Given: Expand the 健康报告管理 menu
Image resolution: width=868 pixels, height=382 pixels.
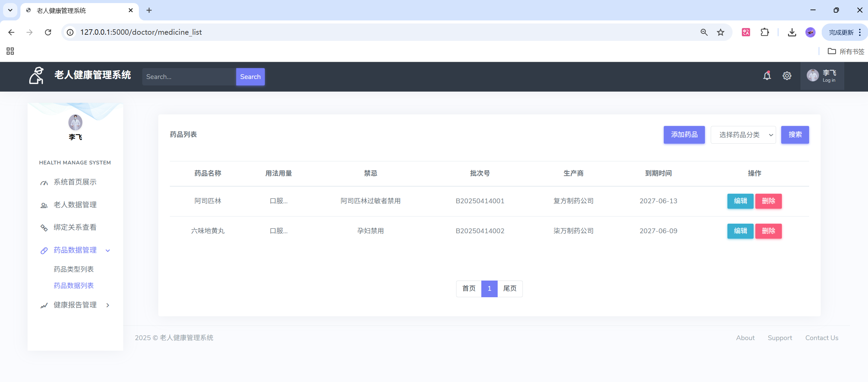Looking at the screenshot, I should [x=75, y=305].
